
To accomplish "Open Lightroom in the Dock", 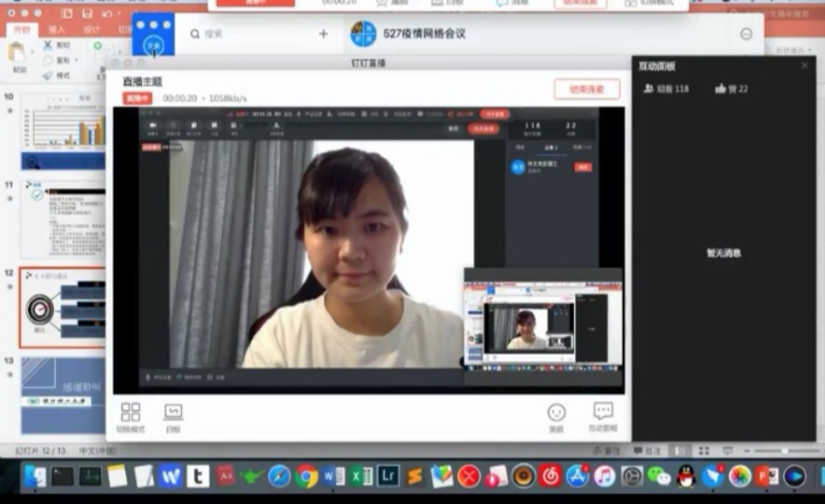I will click(x=388, y=476).
